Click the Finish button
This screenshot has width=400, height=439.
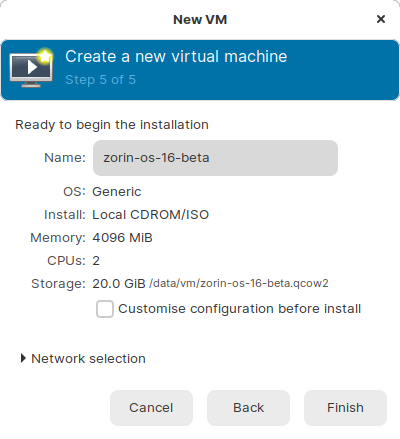(345, 408)
